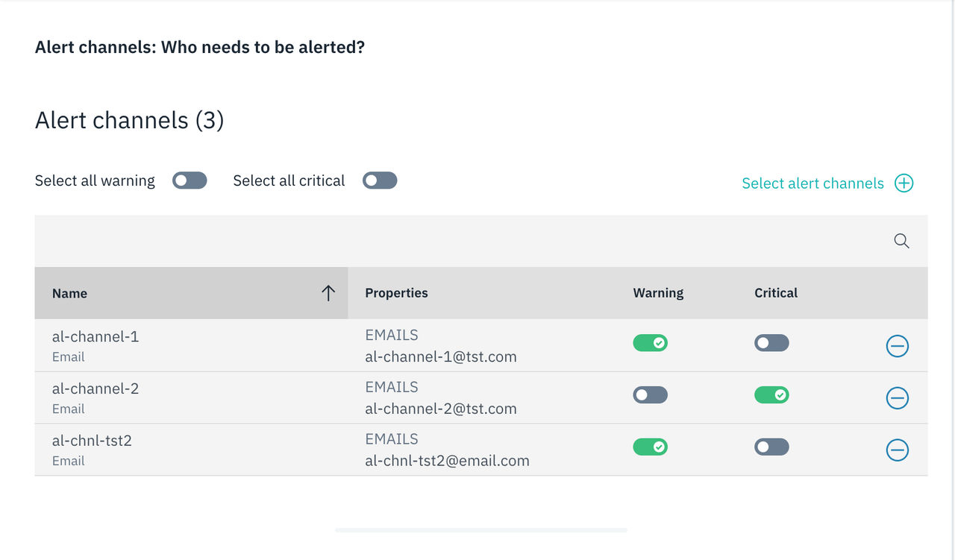Select the al-channel-2 row name
This screenshot has height=560, width=955.
point(95,388)
